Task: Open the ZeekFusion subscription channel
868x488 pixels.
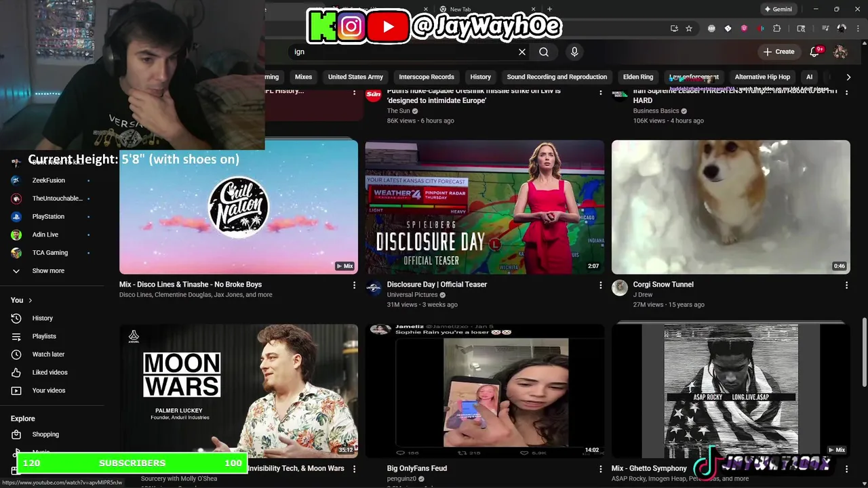Action: [x=49, y=180]
